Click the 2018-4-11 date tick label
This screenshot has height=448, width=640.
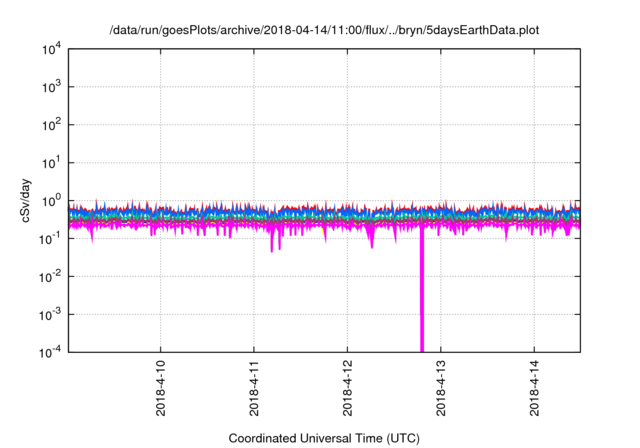coord(254,388)
